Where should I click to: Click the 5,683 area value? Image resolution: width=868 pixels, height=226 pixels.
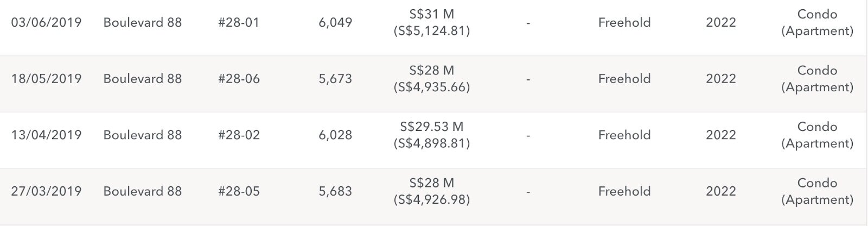tap(335, 191)
